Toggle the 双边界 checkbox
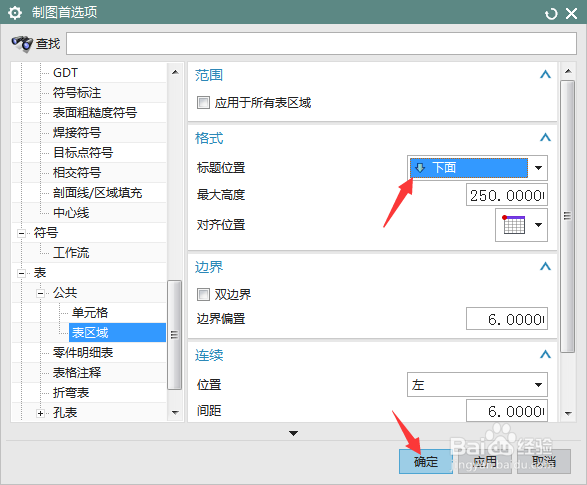The image size is (587, 485). pyautogui.click(x=203, y=295)
